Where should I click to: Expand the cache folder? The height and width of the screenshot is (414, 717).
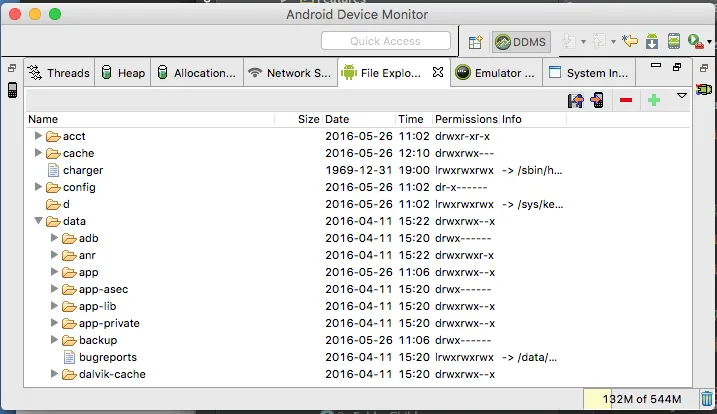click(x=38, y=152)
